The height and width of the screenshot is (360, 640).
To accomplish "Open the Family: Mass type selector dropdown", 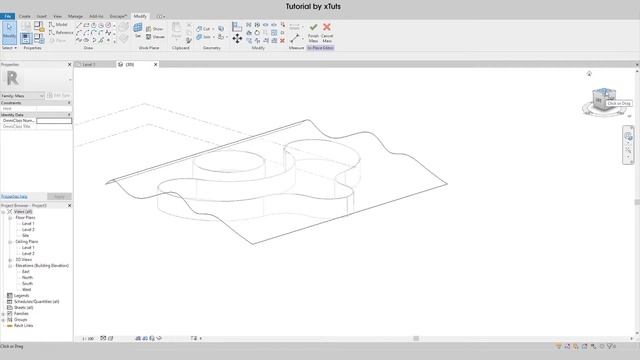I will click(x=22, y=96).
